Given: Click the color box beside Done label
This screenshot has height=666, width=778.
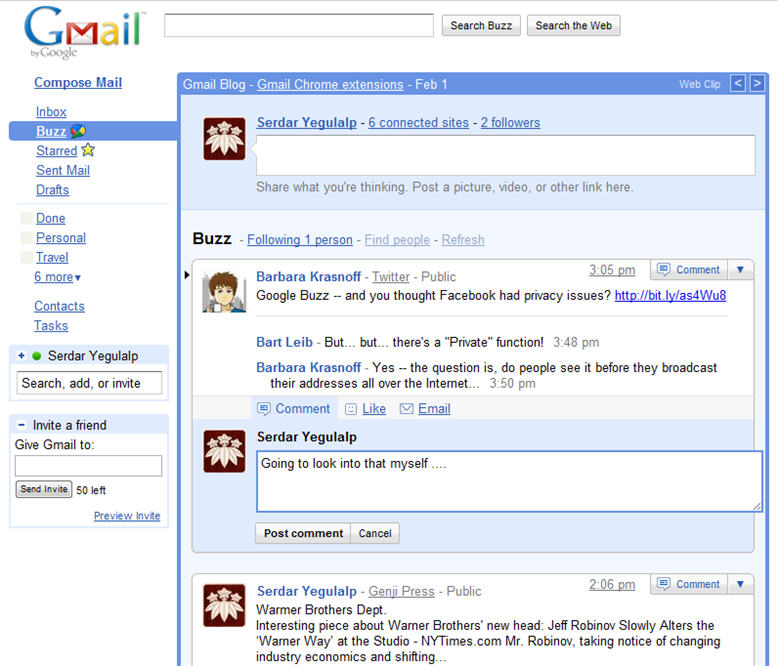Looking at the screenshot, I should pyautogui.click(x=27, y=218).
